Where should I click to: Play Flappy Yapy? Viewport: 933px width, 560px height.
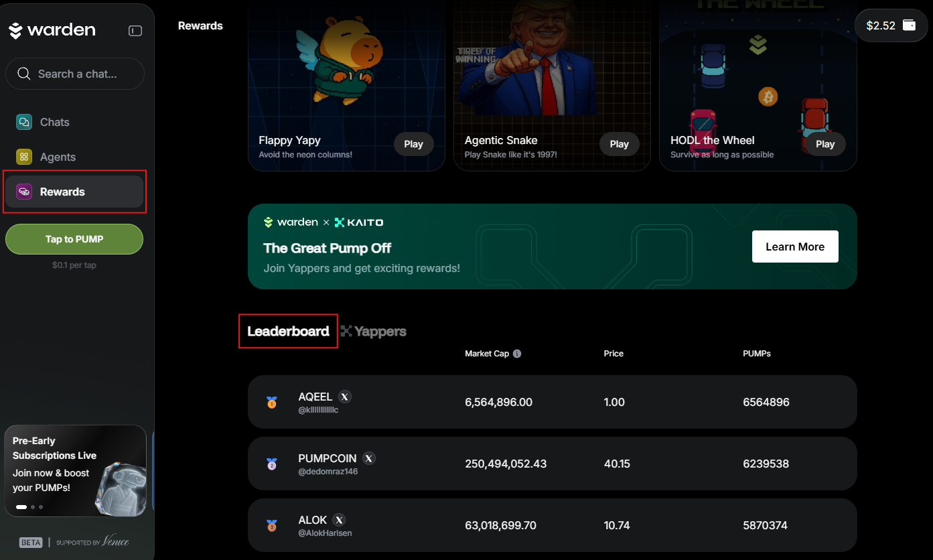pos(413,143)
